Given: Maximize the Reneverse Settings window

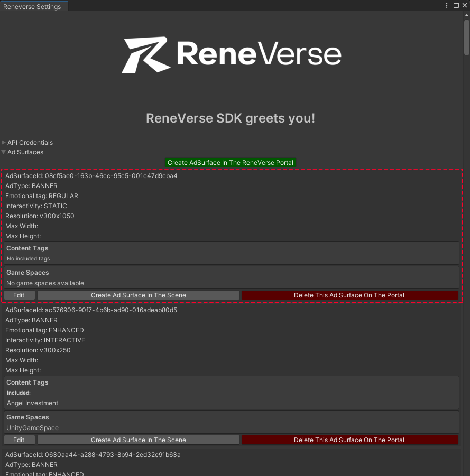Looking at the screenshot, I should [456, 5].
